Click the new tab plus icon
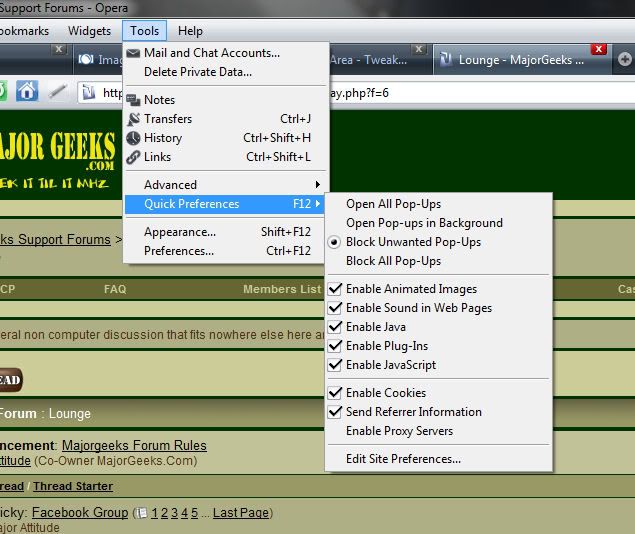Screen dimensions: 635x534 tap(625, 60)
